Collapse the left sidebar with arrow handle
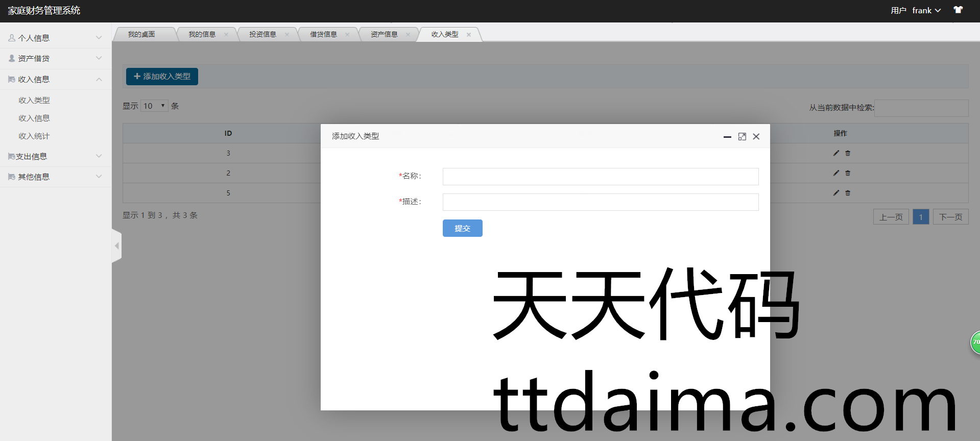The image size is (980, 441). coord(116,246)
